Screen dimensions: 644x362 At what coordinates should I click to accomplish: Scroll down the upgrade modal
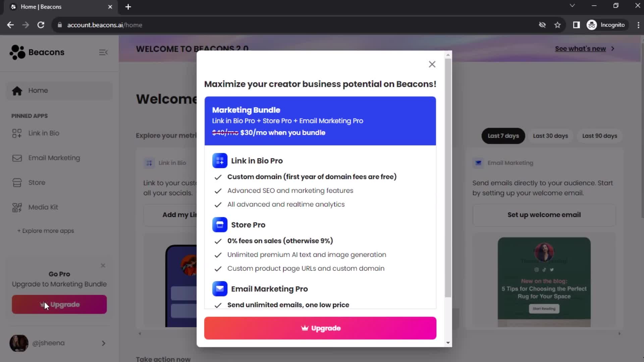pos(448,343)
